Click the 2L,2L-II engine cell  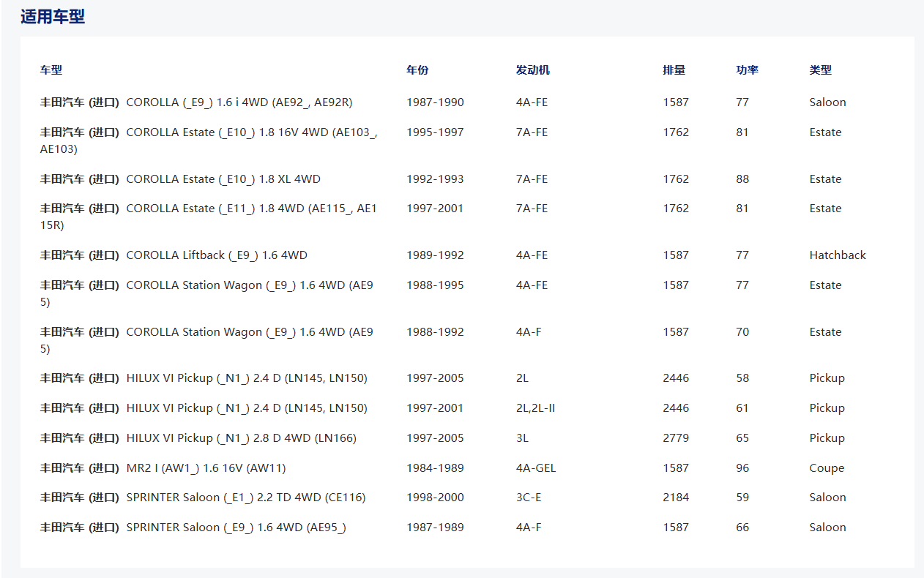coord(535,408)
